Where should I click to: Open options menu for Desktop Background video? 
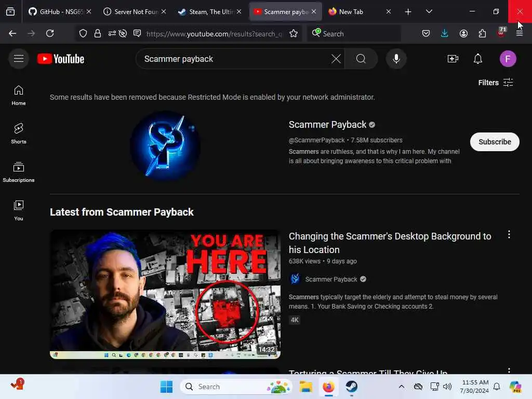[509, 234]
